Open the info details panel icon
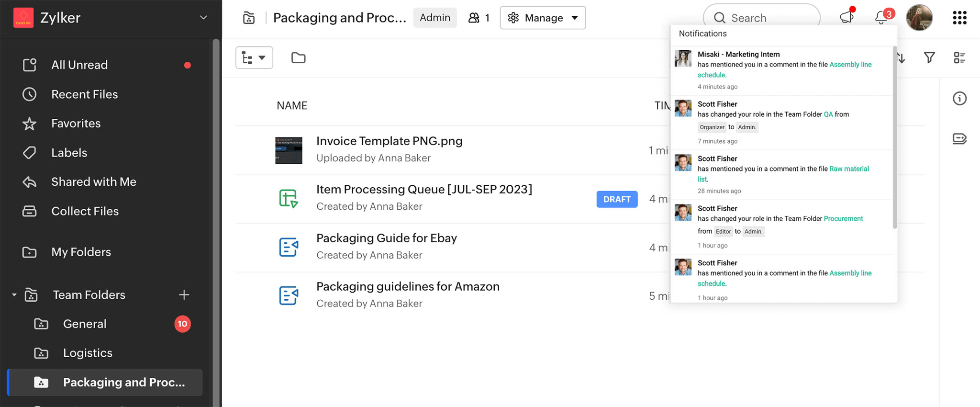 tap(959, 99)
